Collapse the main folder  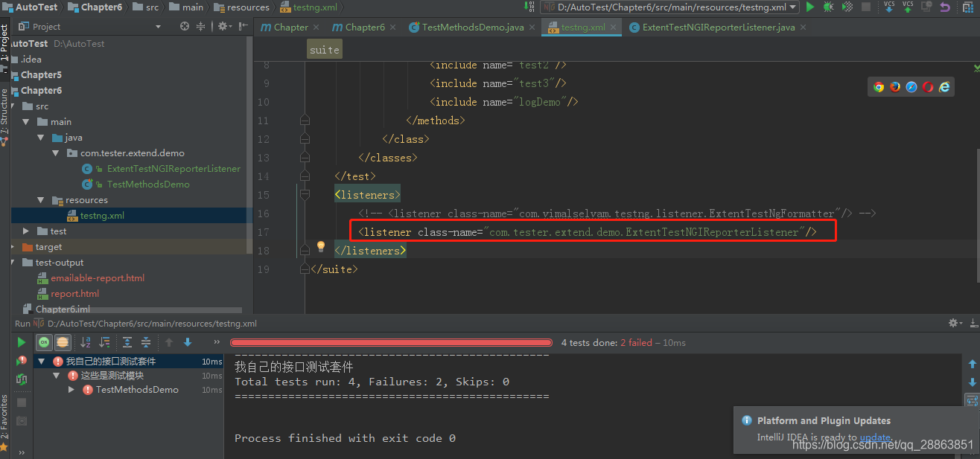click(x=26, y=122)
